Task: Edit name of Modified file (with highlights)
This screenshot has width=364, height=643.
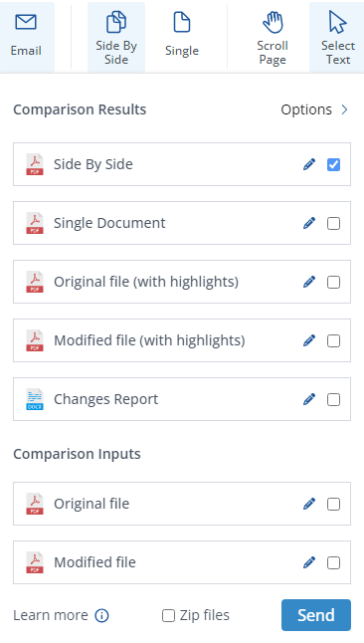Action: tap(309, 340)
